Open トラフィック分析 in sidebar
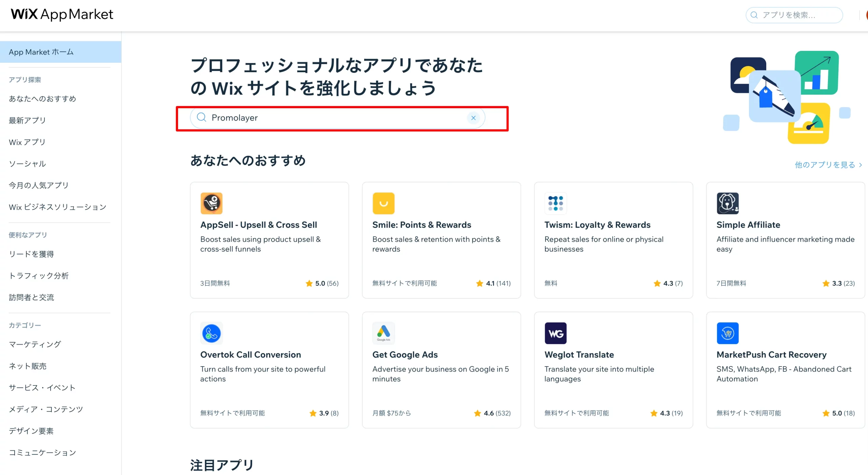This screenshot has width=868, height=475. click(x=39, y=276)
